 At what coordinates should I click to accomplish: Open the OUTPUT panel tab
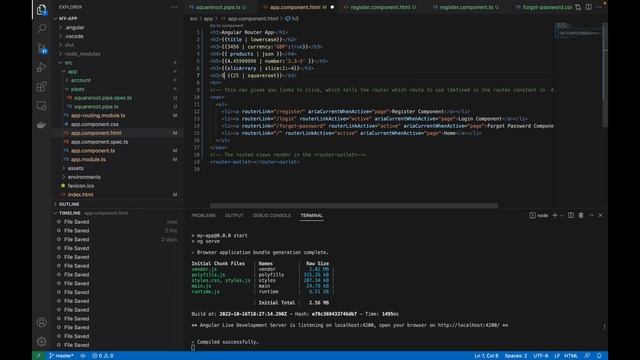(234, 215)
